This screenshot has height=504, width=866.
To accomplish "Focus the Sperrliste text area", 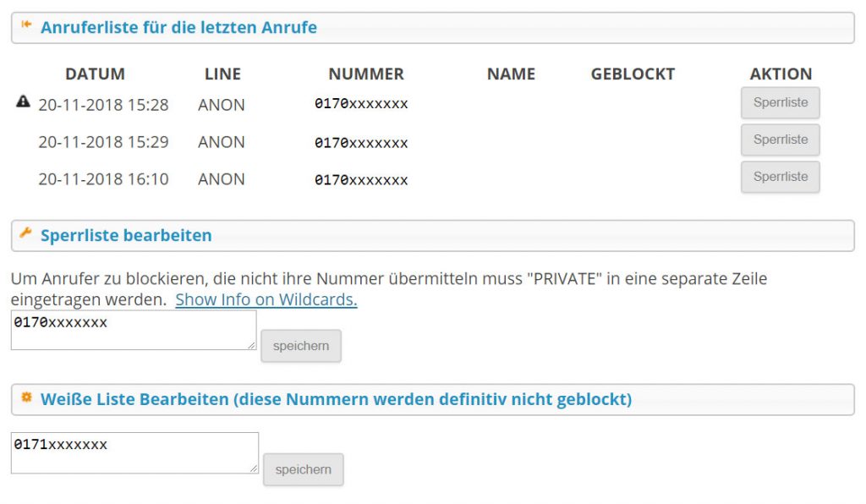I will tap(134, 330).
